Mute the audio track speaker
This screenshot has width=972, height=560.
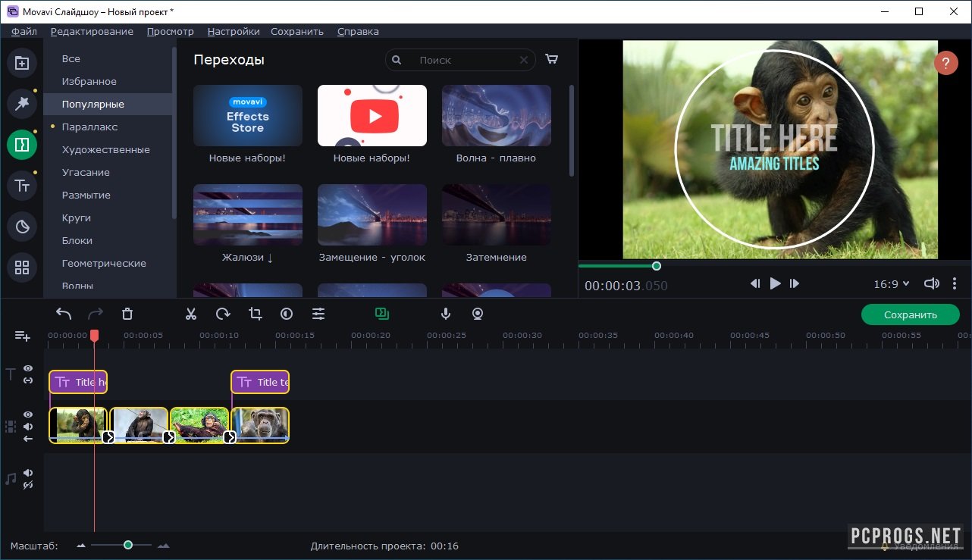tap(28, 473)
